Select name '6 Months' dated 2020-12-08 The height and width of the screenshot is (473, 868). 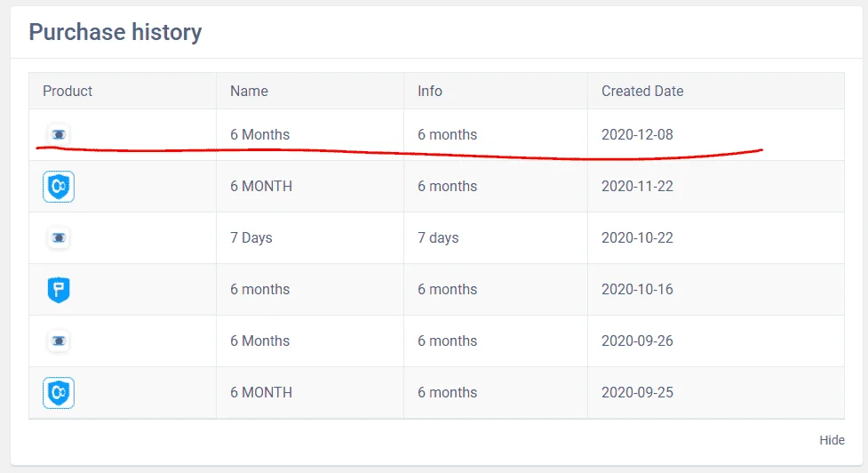pyautogui.click(x=259, y=134)
